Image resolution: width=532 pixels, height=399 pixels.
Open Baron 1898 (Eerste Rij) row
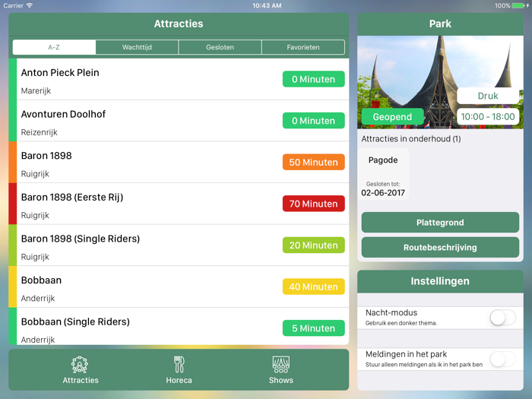tap(179, 204)
